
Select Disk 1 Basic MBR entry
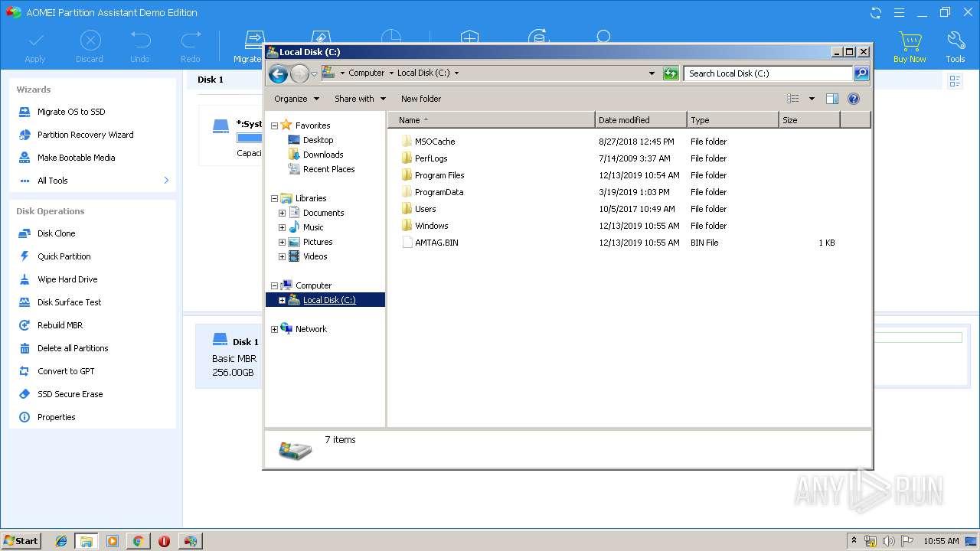coord(229,356)
